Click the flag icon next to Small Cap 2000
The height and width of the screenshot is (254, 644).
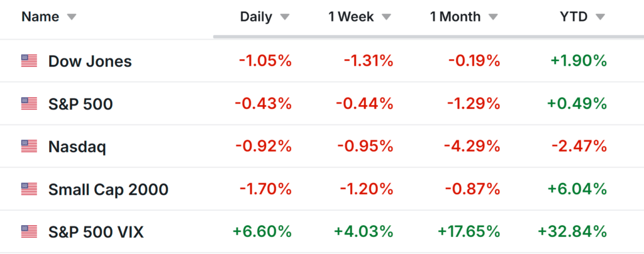tap(29, 189)
